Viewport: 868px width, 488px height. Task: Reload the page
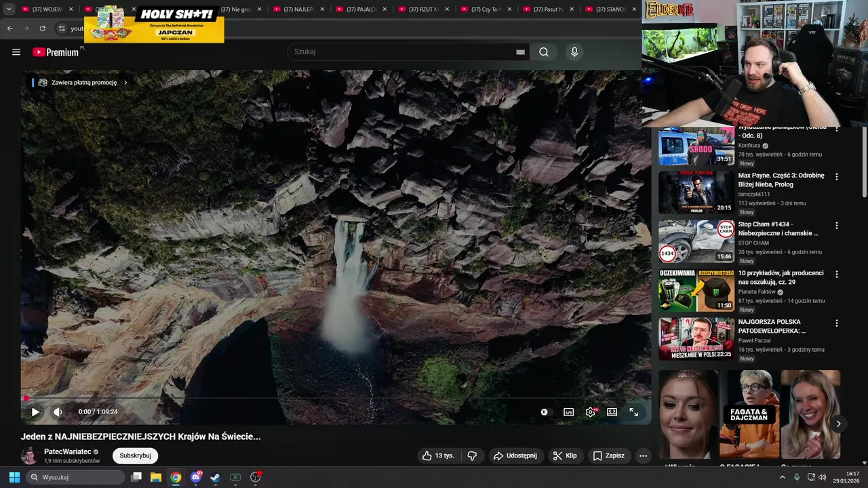42,28
